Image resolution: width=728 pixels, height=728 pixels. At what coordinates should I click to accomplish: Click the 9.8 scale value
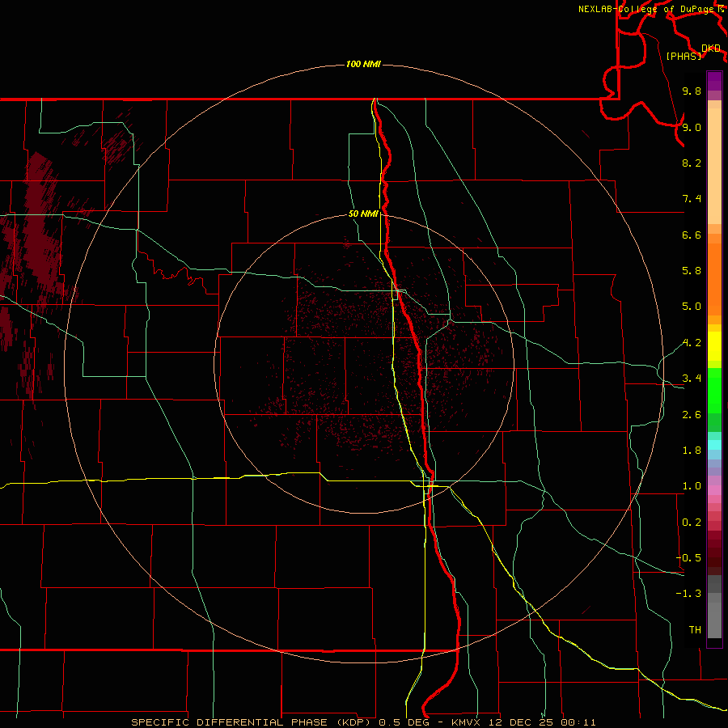coord(692,91)
